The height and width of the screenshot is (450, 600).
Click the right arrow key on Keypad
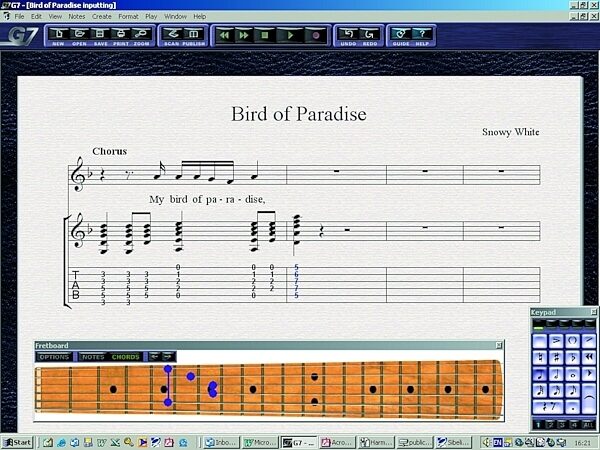point(589,374)
